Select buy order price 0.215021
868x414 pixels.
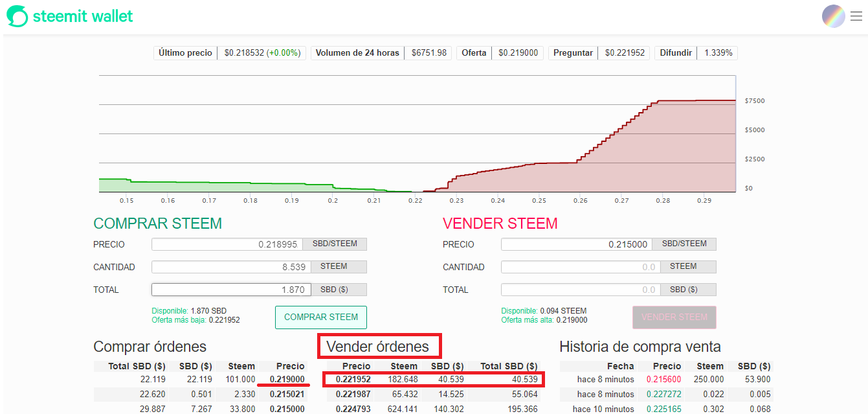click(287, 394)
